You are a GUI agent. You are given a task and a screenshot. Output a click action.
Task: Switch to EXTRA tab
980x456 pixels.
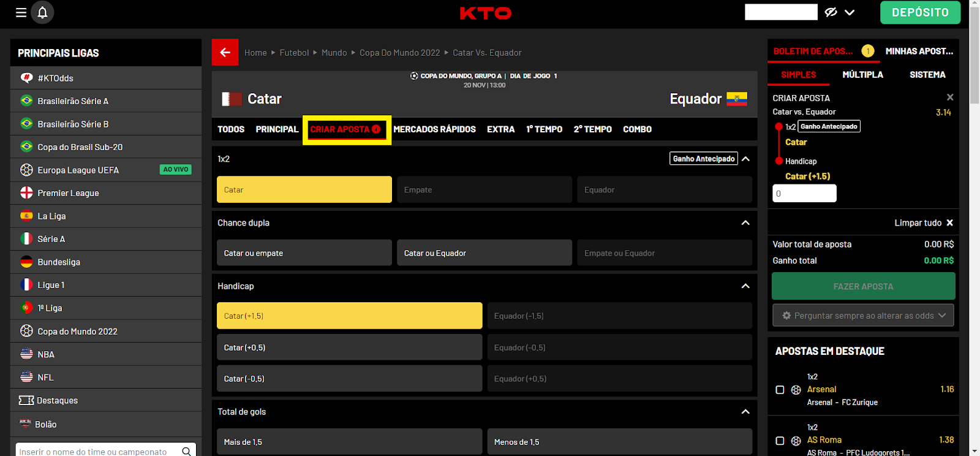click(x=500, y=129)
